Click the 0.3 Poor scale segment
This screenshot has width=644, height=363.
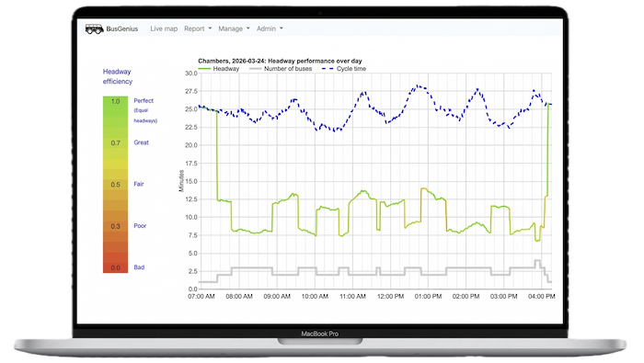115,226
